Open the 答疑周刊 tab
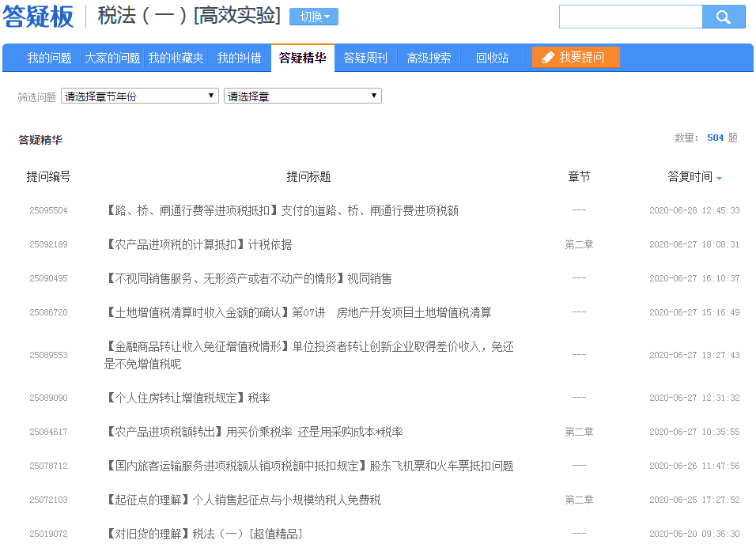This screenshot has height=555, width=756. click(365, 57)
